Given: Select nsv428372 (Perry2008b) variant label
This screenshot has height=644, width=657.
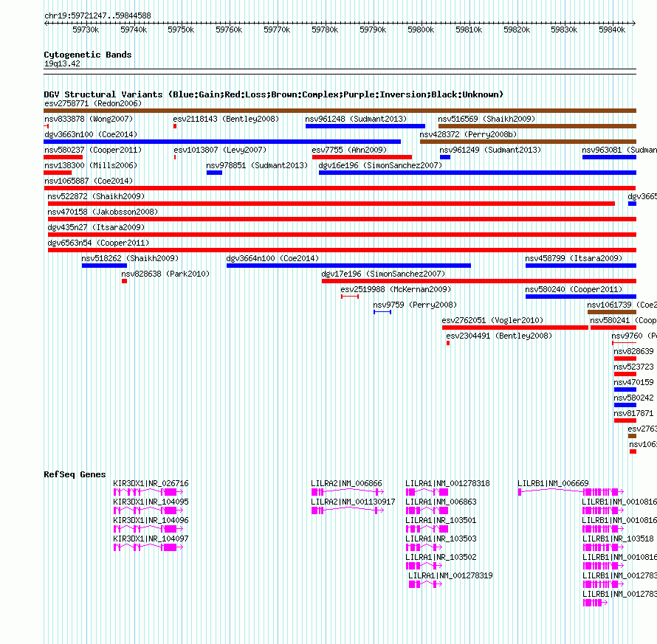Looking at the screenshot, I should 468,134.
